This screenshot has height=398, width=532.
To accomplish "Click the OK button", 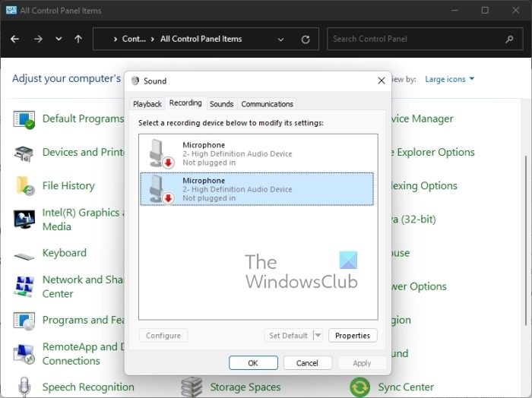I will pyautogui.click(x=253, y=363).
